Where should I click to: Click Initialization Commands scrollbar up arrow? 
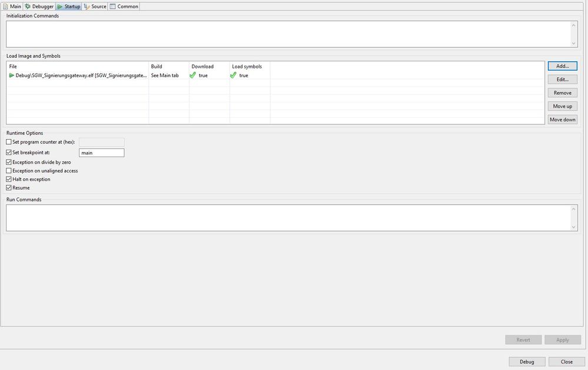click(x=573, y=25)
